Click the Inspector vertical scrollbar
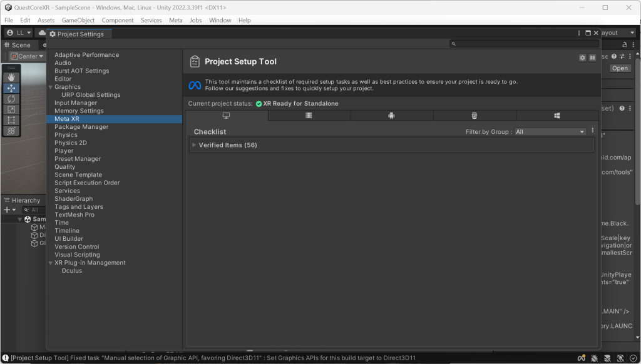Screen dimensions: 641x364 (637, 131)
